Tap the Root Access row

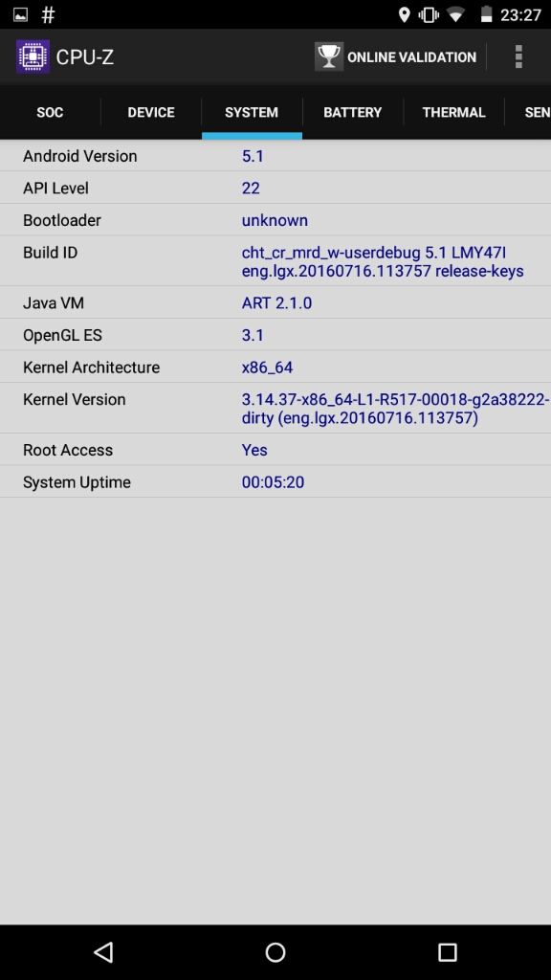tap(275, 450)
